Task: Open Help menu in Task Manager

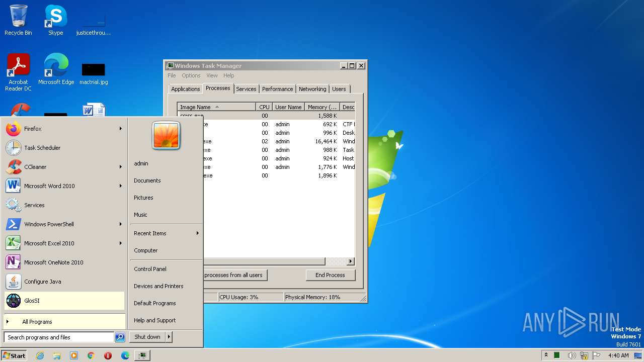Action: 229,75
